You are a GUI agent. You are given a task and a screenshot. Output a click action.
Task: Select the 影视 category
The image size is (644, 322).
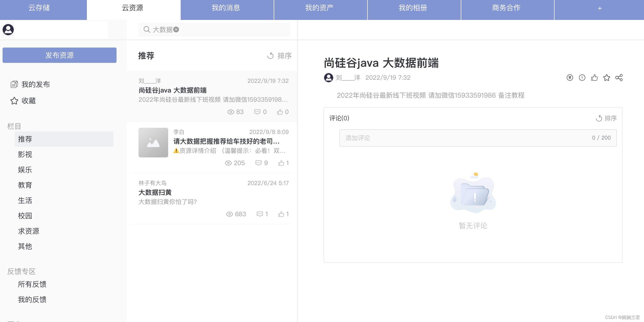(25, 154)
